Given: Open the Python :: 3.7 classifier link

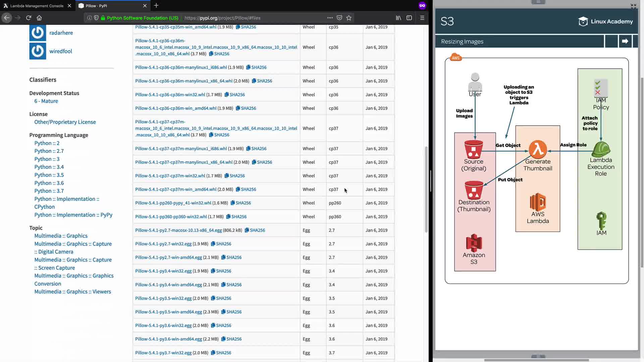Looking at the screenshot, I should pyautogui.click(x=49, y=191).
